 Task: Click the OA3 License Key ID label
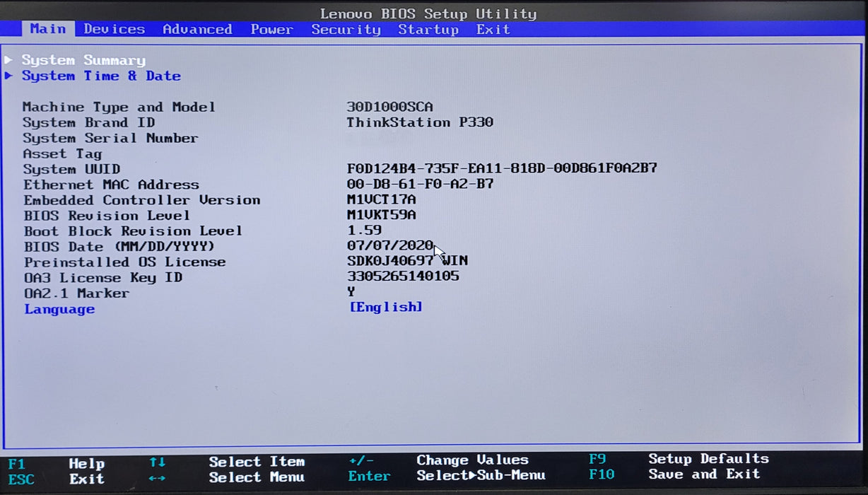pyautogui.click(x=103, y=278)
